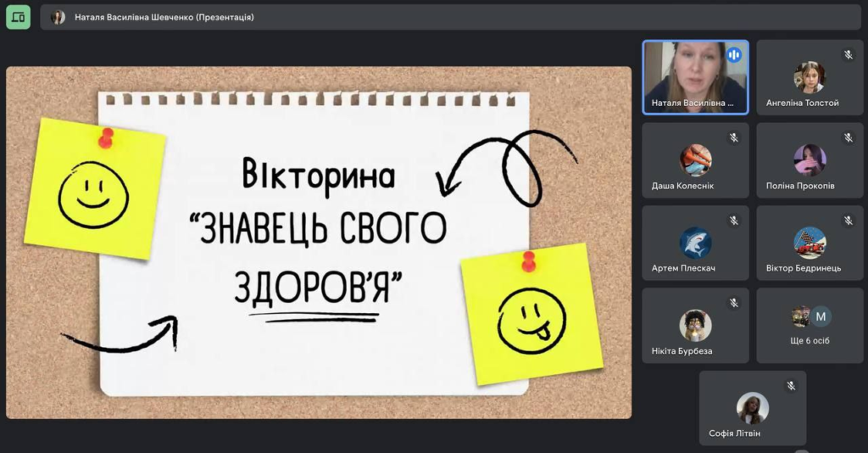Select Софія Літвін's avatar
The width and height of the screenshot is (868, 453).
pyautogui.click(x=753, y=408)
